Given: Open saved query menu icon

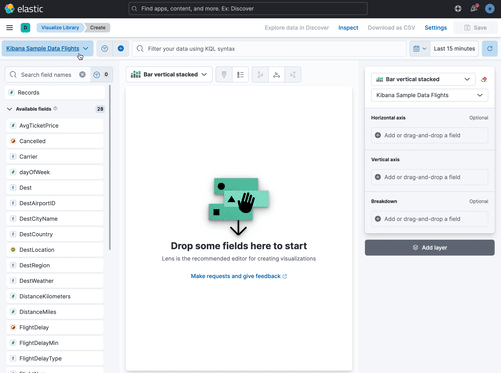Looking at the screenshot, I should click(x=105, y=49).
